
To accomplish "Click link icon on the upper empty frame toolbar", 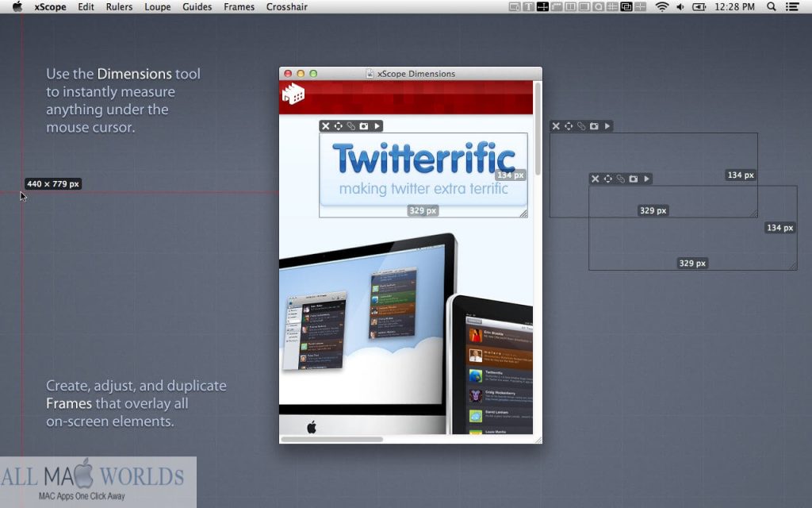I will click(x=581, y=126).
